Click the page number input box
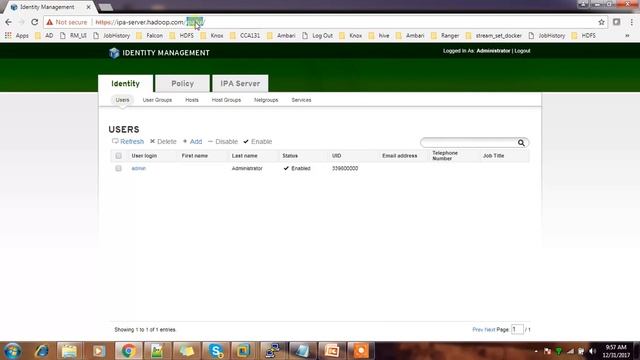 pos(517,329)
